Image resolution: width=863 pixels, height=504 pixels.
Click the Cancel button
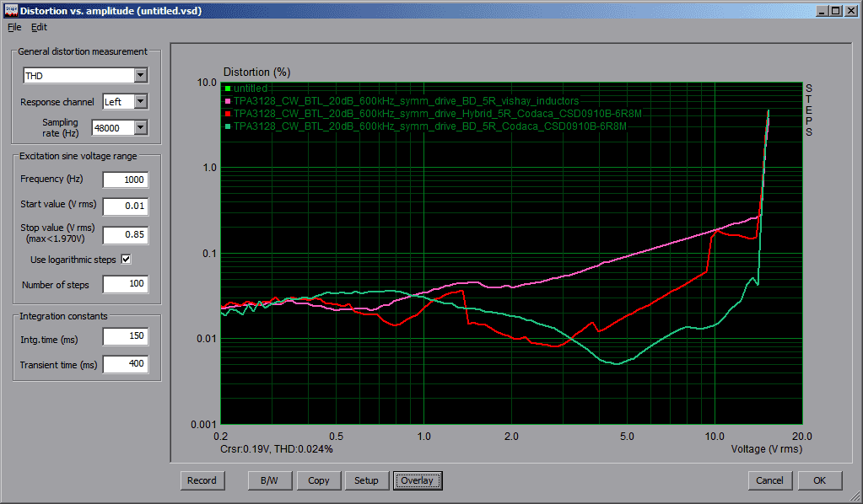click(x=769, y=480)
